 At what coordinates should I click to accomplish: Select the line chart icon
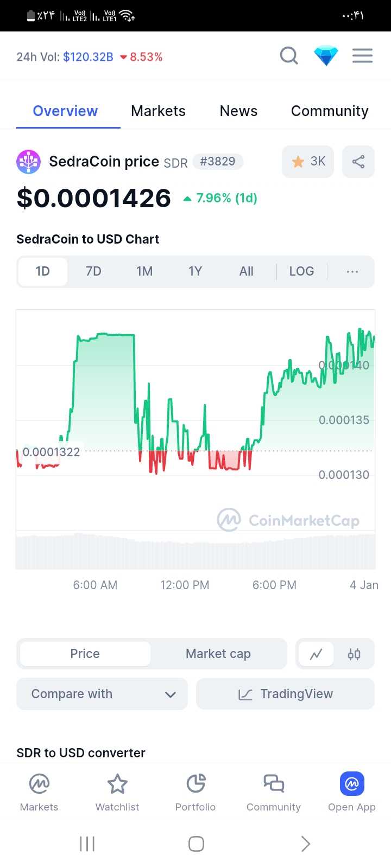[x=316, y=654]
